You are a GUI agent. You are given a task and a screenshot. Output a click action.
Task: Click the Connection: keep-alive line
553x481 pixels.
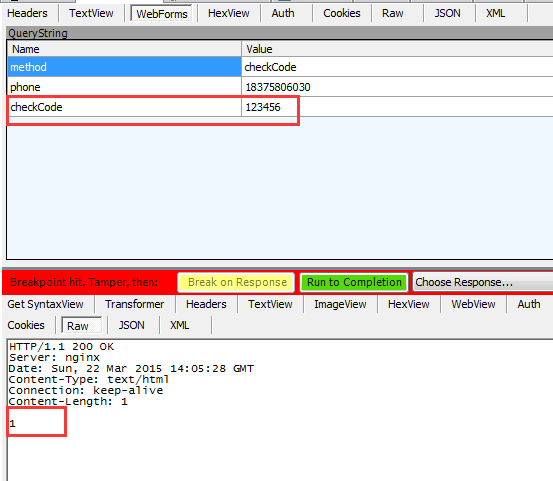(86, 390)
